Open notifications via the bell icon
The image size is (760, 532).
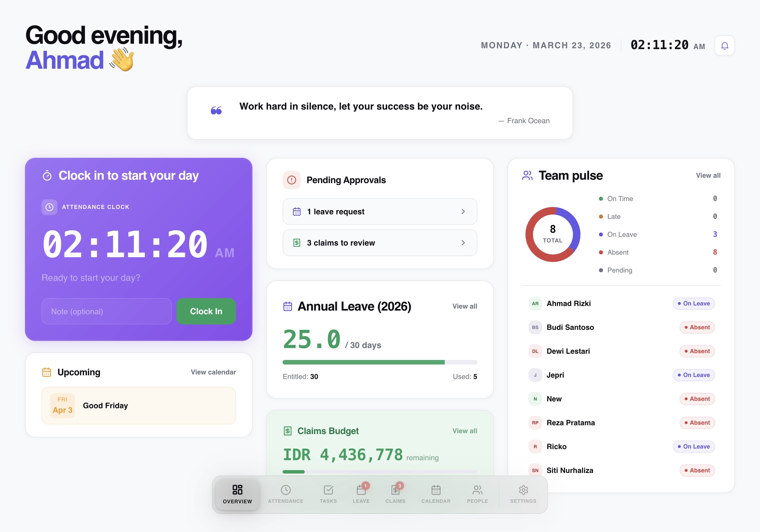pyautogui.click(x=724, y=45)
